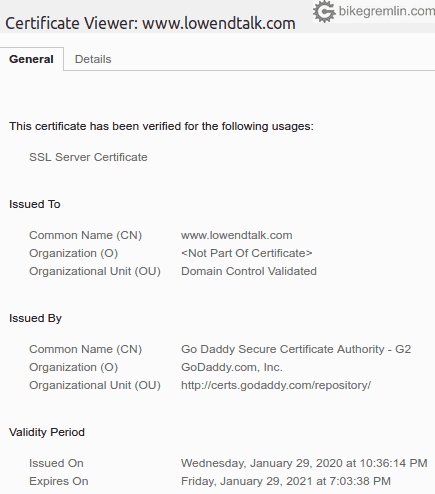This screenshot has width=435, height=494.
Task: Click the Domain Control Validated value
Action: point(249,271)
